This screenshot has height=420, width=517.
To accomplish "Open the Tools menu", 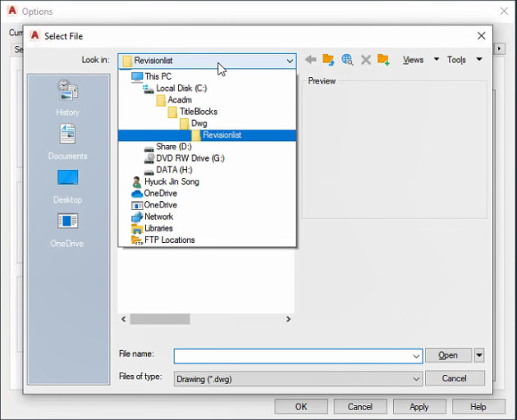I will 456,60.
